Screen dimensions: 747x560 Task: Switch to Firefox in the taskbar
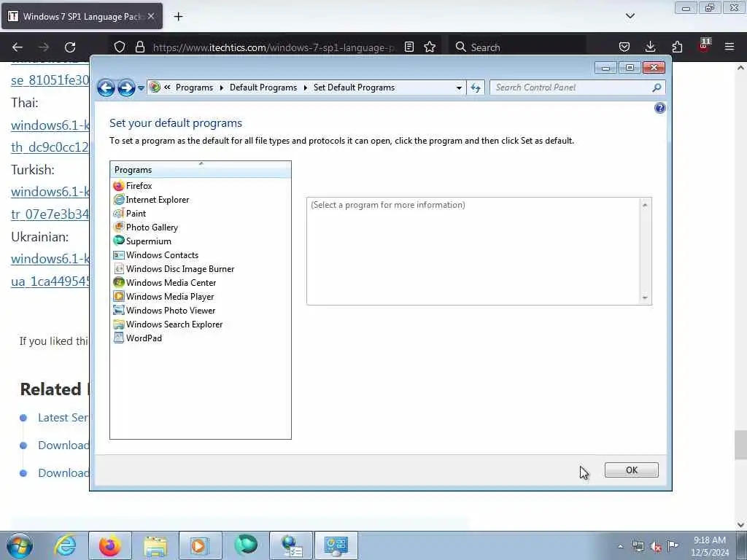click(x=110, y=545)
